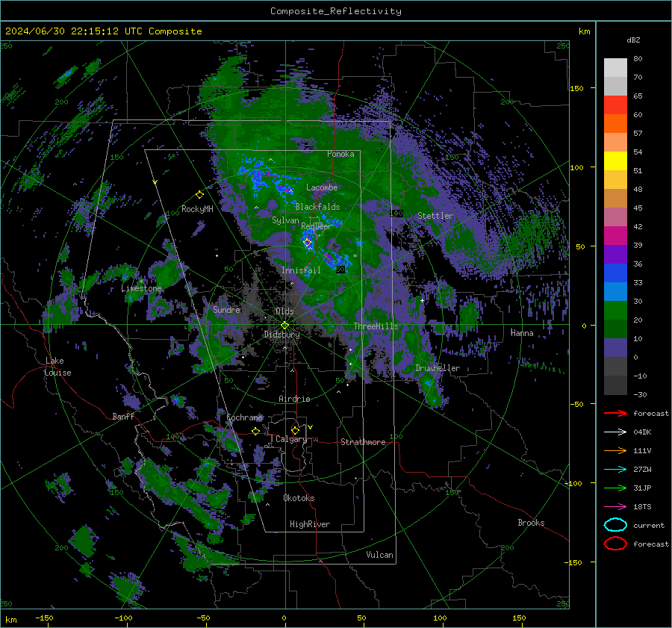
Task: Click the white 04DK arrow icon
Action: pyautogui.click(x=615, y=432)
